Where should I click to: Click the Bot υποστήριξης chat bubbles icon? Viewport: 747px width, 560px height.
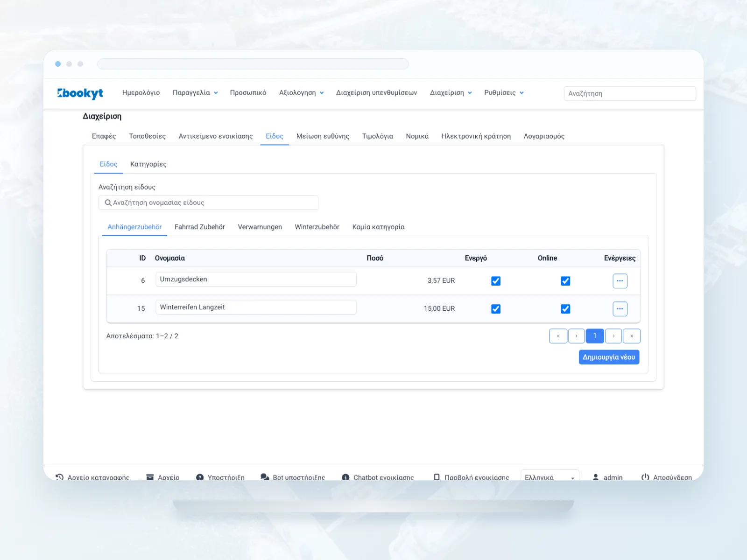pos(265,477)
